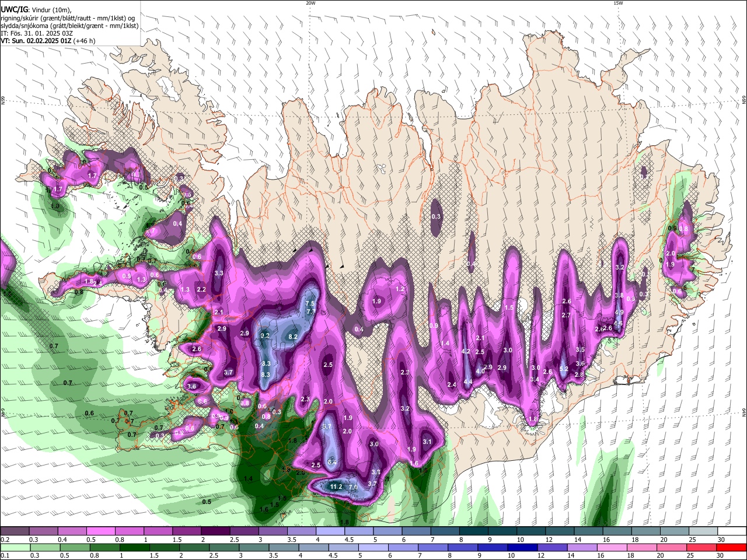Click the magenta snow swatch labeled 0.5
This screenshot has height=560, width=747.
coord(100,531)
